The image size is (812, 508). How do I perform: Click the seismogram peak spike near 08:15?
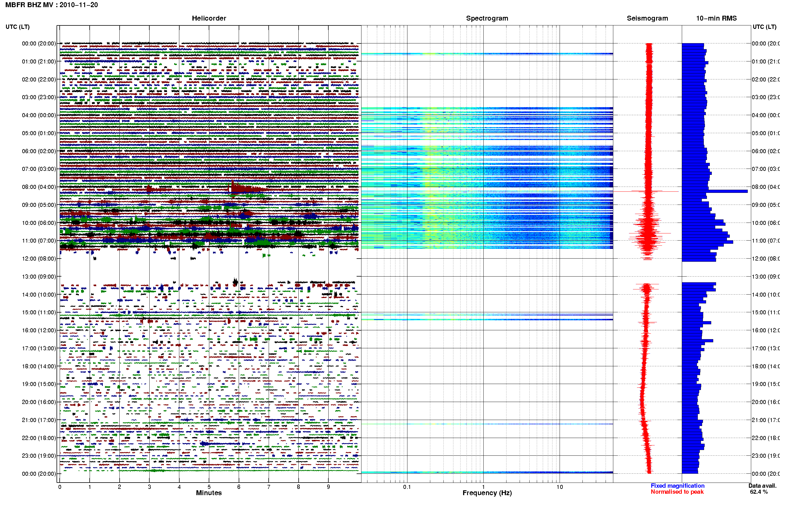[x=646, y=191]
